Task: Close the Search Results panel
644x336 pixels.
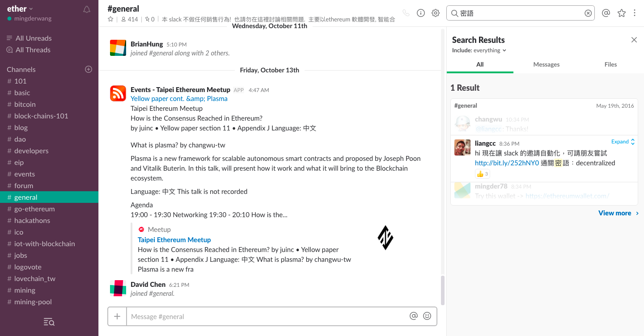Action: pos(634,40)
